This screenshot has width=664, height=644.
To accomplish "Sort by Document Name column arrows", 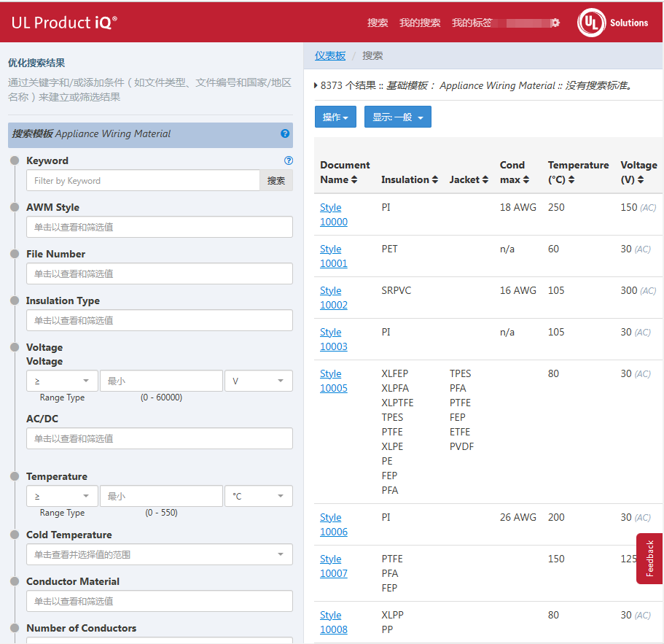I will click(354, 179).
